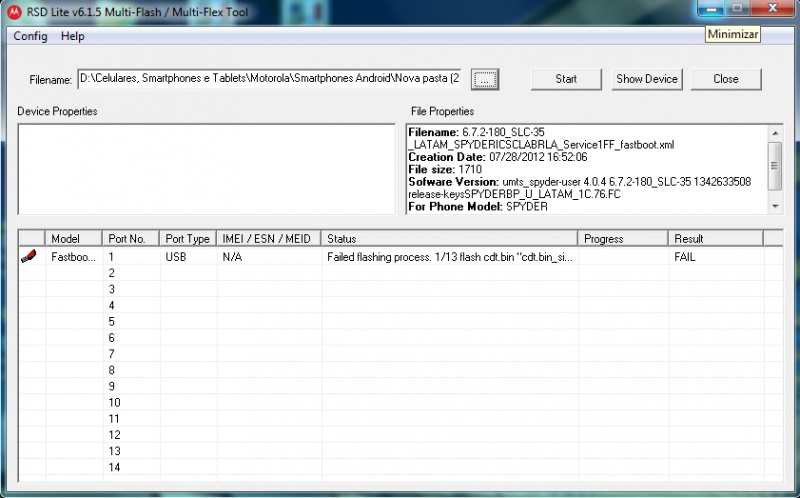Viewport: 800px width, 498px height.
Task: Click the 'File size: 1710' line
Action: coord(445,169)
